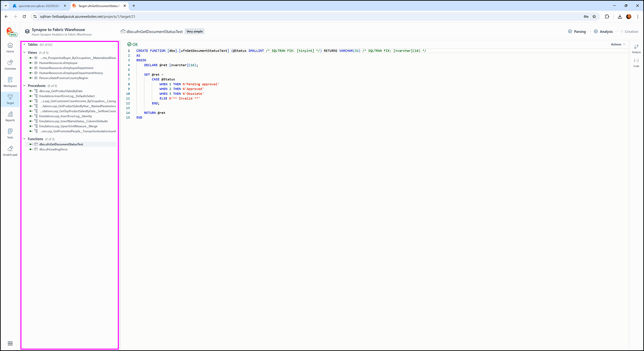Select dbo.ufnLeadingZeros function
This screenshot has height=351, width=644.
pos(53,149)
